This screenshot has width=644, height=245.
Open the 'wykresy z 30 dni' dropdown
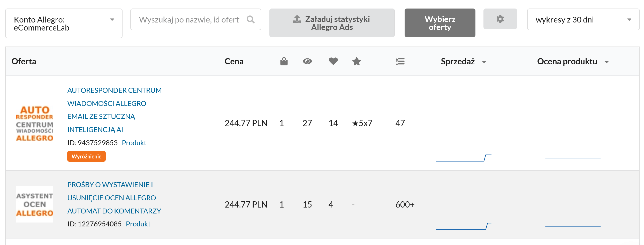click(629, 20)
